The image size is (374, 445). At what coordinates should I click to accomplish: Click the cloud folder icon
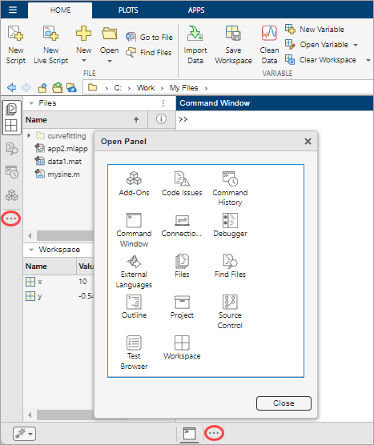click(71, 88)
